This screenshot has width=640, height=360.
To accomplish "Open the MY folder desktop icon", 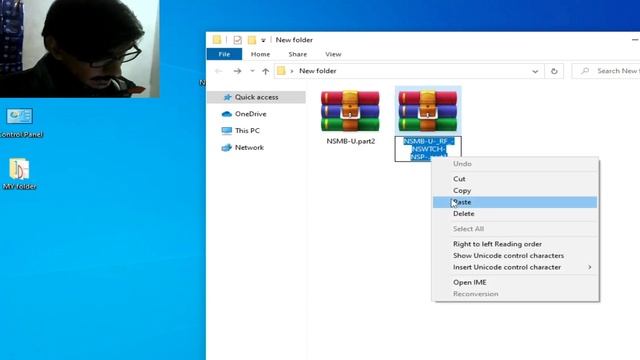I will point(19,169).
